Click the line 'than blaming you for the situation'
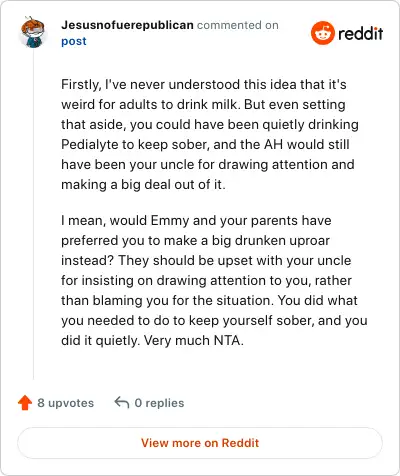The image size is (400, 476). [167, 300]
